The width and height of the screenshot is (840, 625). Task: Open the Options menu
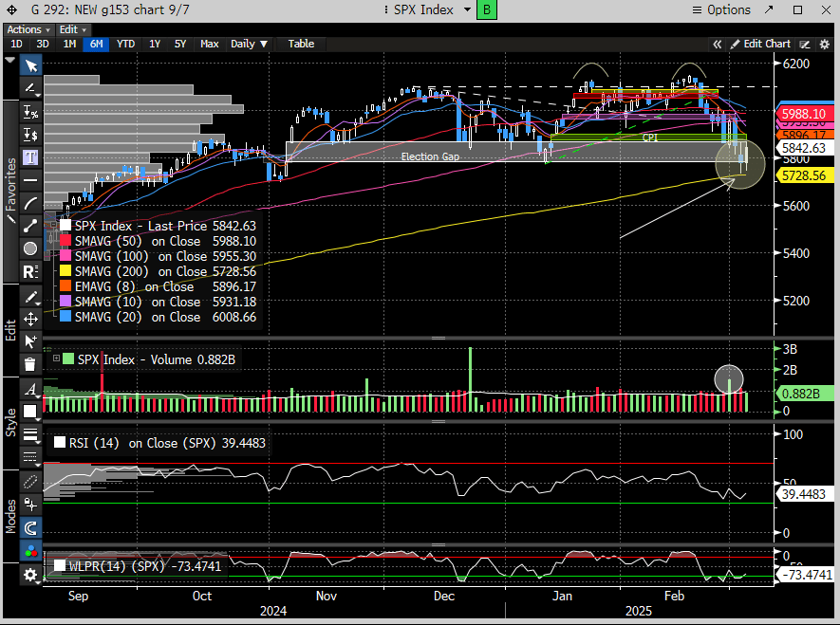click(x=721, y=9)
